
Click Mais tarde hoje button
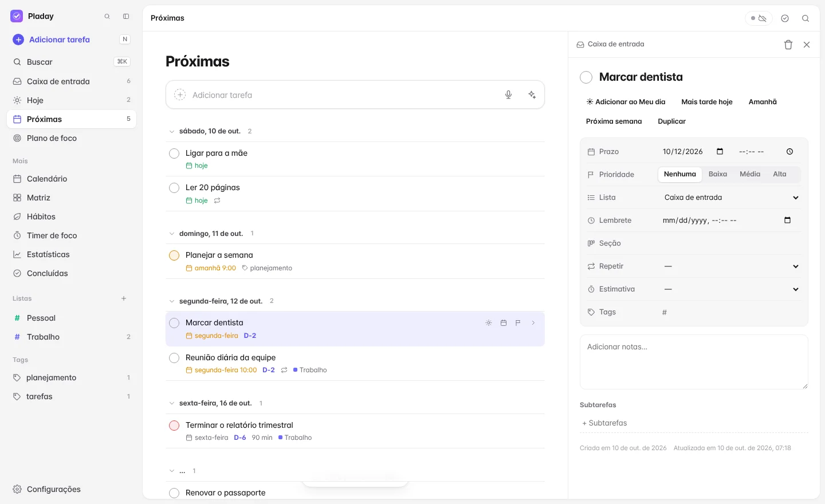707,102
